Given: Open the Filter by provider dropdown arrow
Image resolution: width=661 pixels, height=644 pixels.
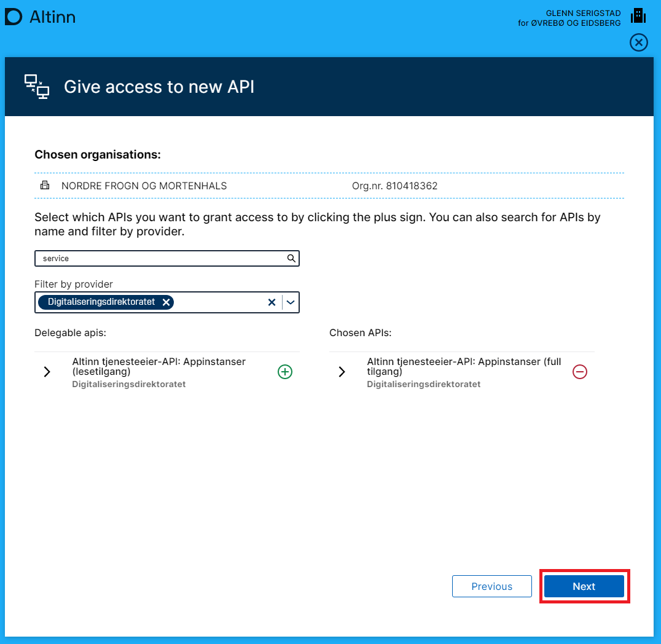Looking at the screenshot, I should click(x=291, y=302).
